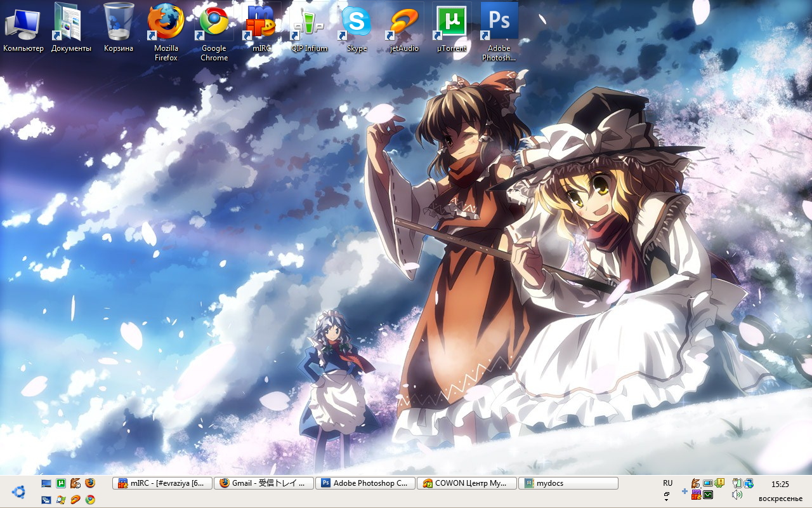Launch Firefox from quick launch bar
Image resolution: width=812 pixels, height=508 pixels.
(90, 483)
